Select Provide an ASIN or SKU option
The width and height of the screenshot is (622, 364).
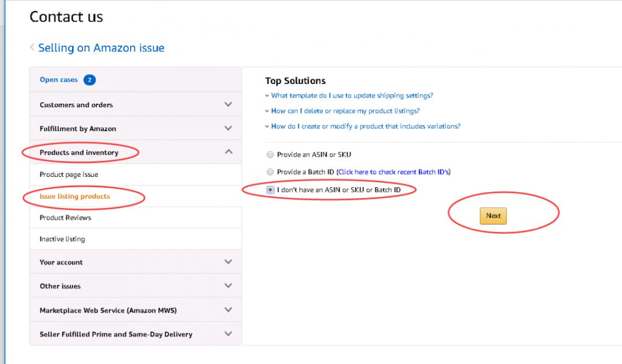point(270,154)
